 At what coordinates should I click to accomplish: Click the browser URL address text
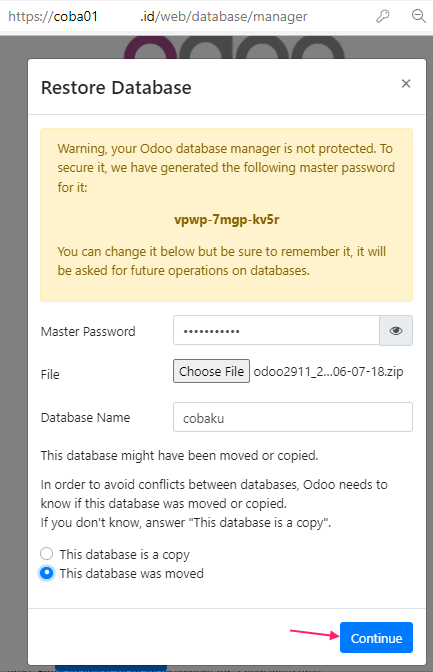158,16
